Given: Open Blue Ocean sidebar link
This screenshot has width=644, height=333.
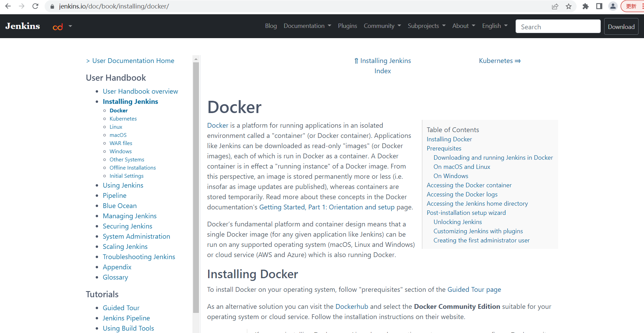Looking at the screenshot, I should pyautogui.click(x=120, y=206).
